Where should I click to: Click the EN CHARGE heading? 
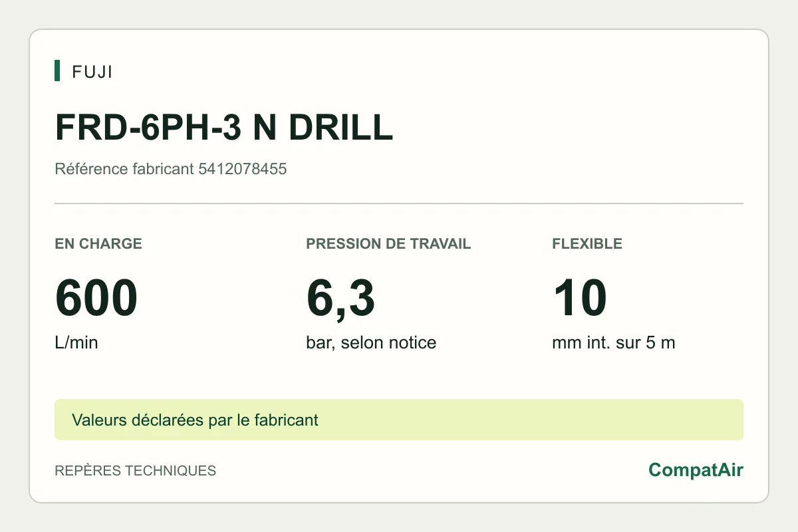[98, 243]
